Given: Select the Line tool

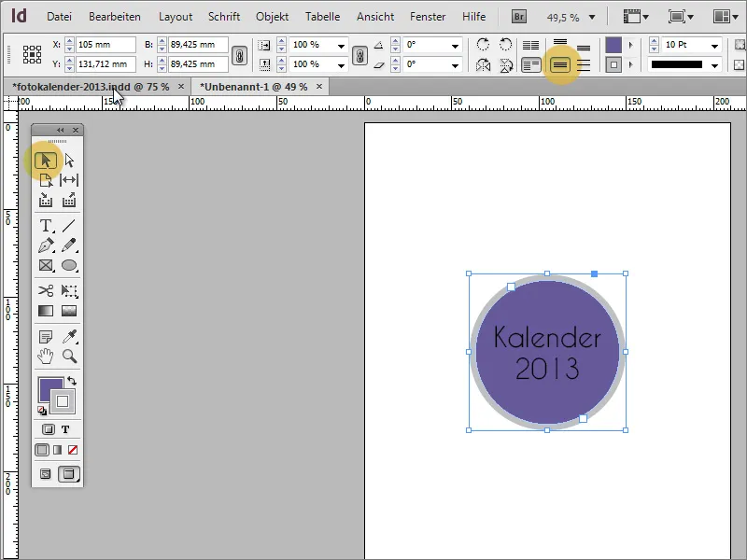Looking at the screenshot, I should pos(69,225).
